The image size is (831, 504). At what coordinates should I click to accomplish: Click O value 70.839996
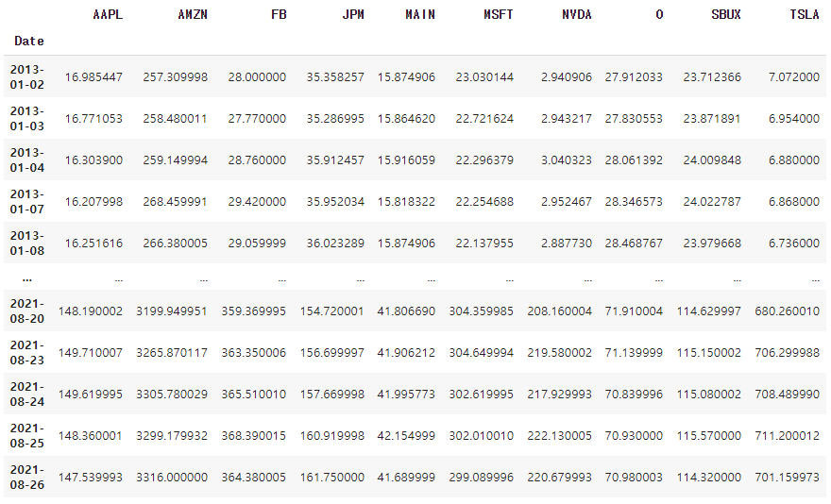(634, 395)
